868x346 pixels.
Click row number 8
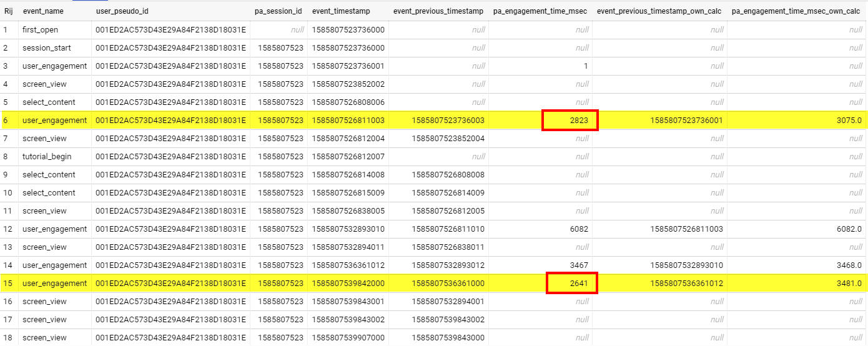(x=6, y=157)
